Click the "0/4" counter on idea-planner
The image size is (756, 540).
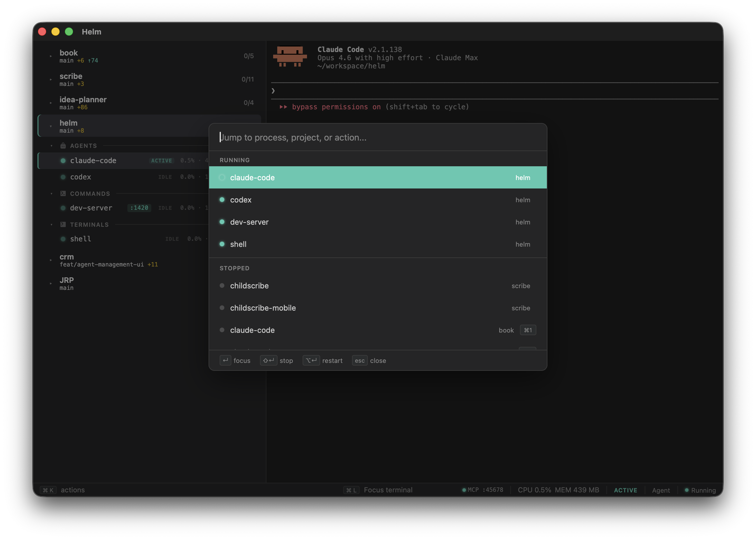click(249, 102)
